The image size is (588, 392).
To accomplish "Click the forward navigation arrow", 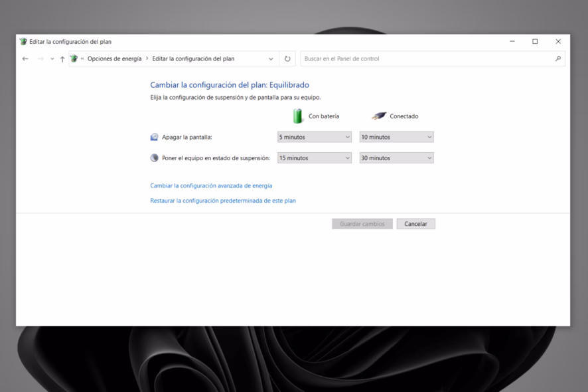I will pos(40,59).
